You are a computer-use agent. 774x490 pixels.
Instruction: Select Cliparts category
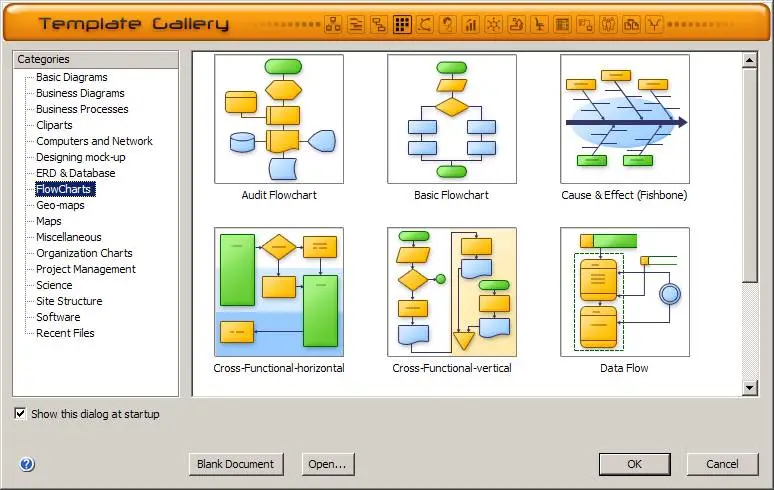pos(54,125)
